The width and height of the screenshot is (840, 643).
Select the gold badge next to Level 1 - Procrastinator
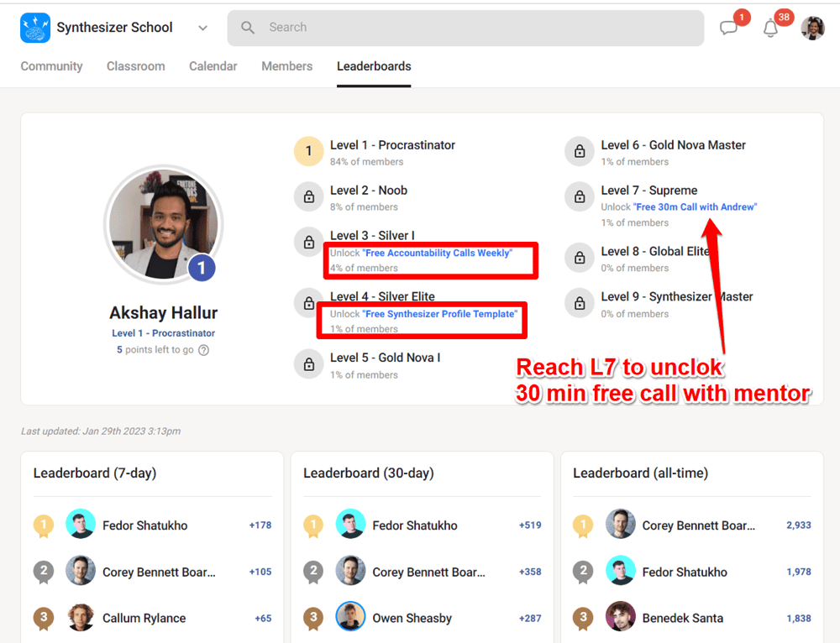[308, 151]
